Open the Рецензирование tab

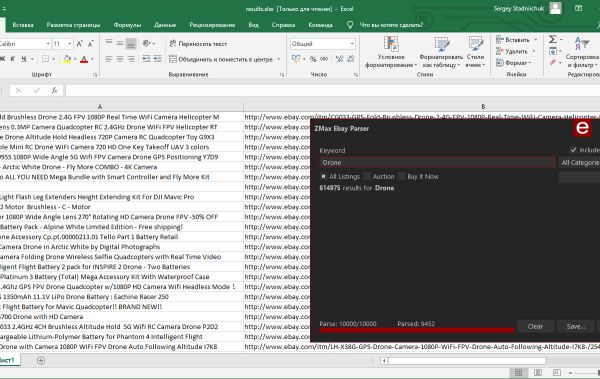tap(212, 25)
